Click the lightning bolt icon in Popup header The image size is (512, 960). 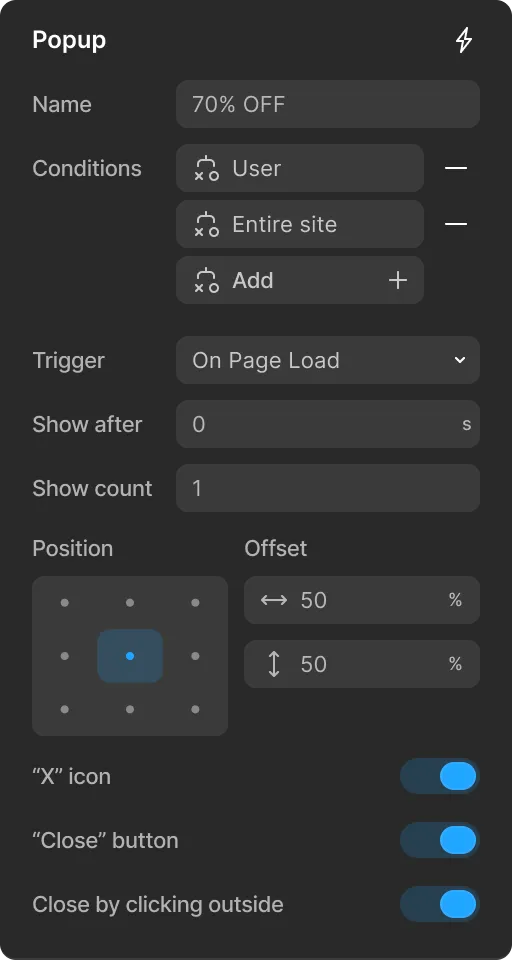464,40
